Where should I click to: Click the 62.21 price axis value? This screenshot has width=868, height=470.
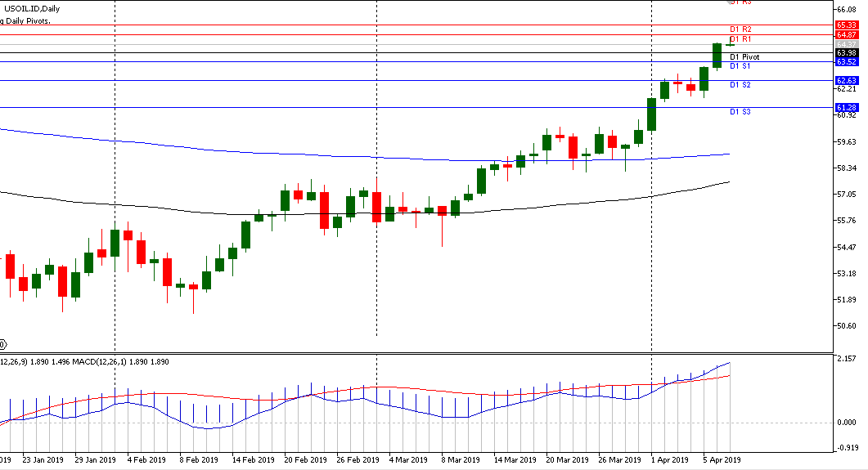847,88
